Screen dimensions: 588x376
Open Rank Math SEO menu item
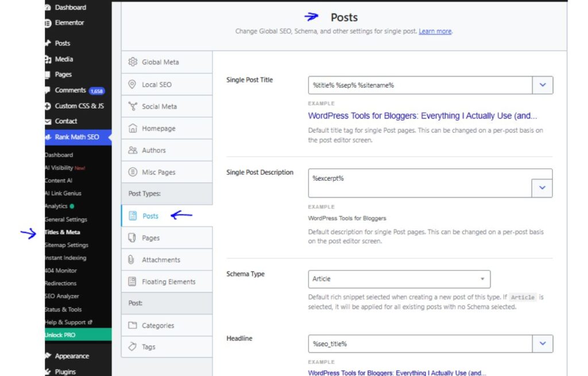[x=78, y=137]
